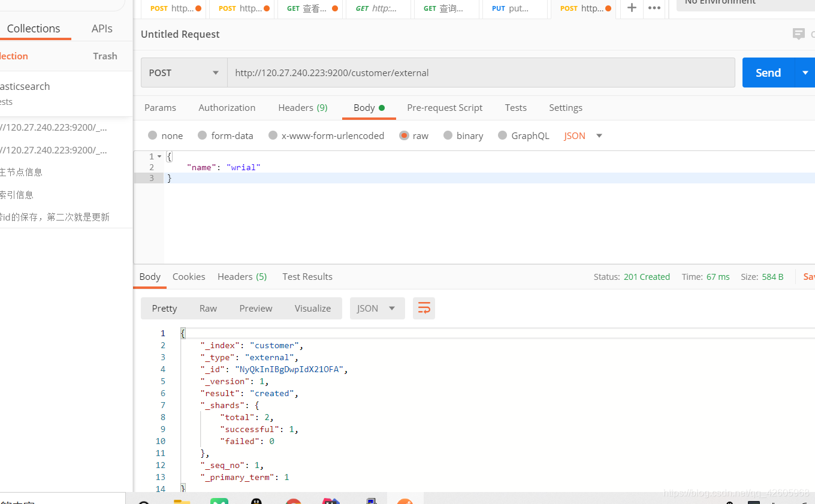Click the 201 Created status text
Viewport: 815px width, 504px height.
(647, 277)
